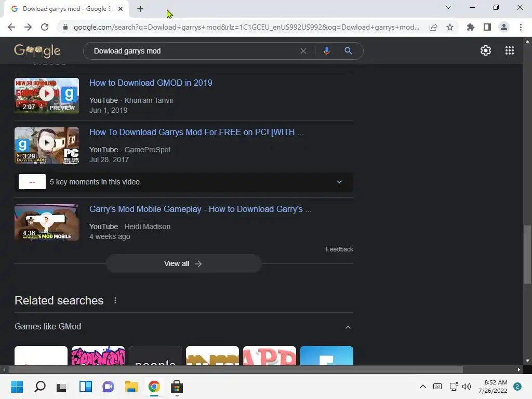Image resolution: width=532 pixels, height=399 pixels.
Task: Expand '5 key moments in this video'
Action: point(183,182)
